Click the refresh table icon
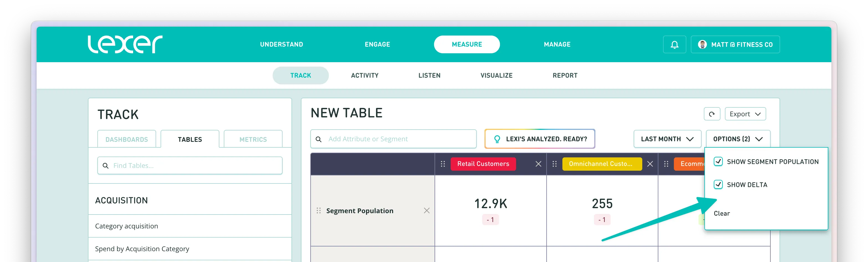Image resolution: width=868 pixels, height=262 pixels. (712, 114)
